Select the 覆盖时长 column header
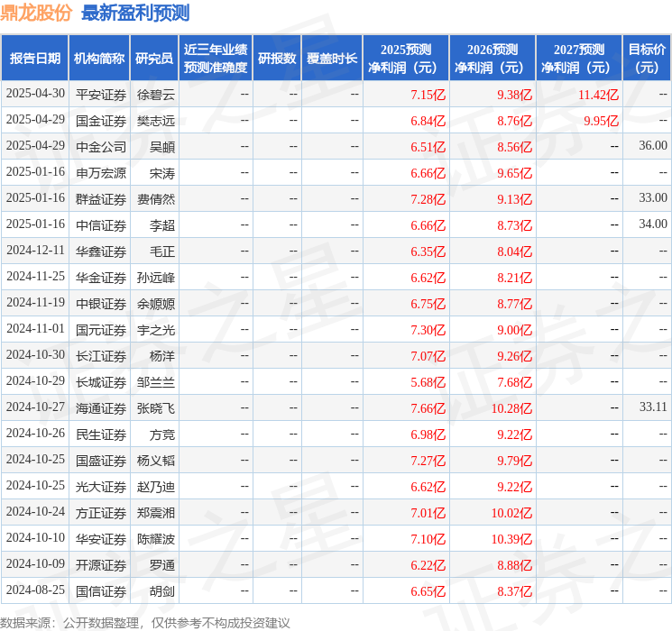Screen dimensions: 672x631 pyautogui.click(x=332, y=59)
